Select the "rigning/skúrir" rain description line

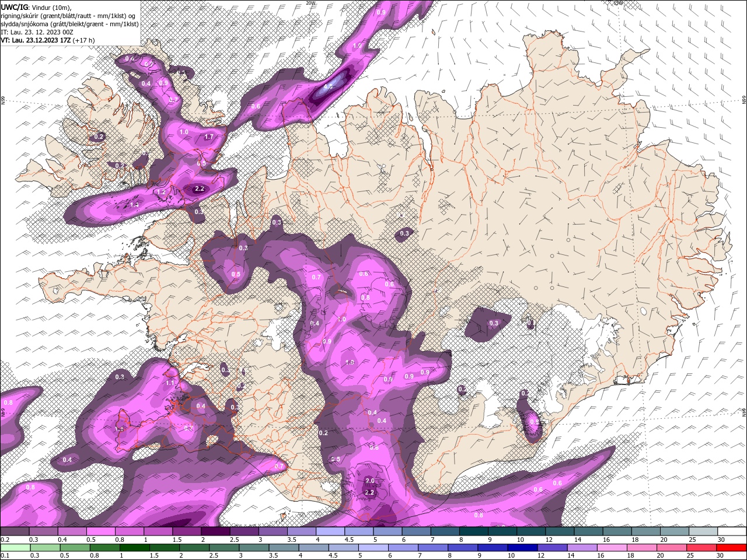pos(68,16)
